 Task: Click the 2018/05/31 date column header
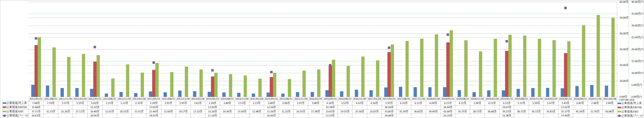pyautogui.click(x=448, y=99)
